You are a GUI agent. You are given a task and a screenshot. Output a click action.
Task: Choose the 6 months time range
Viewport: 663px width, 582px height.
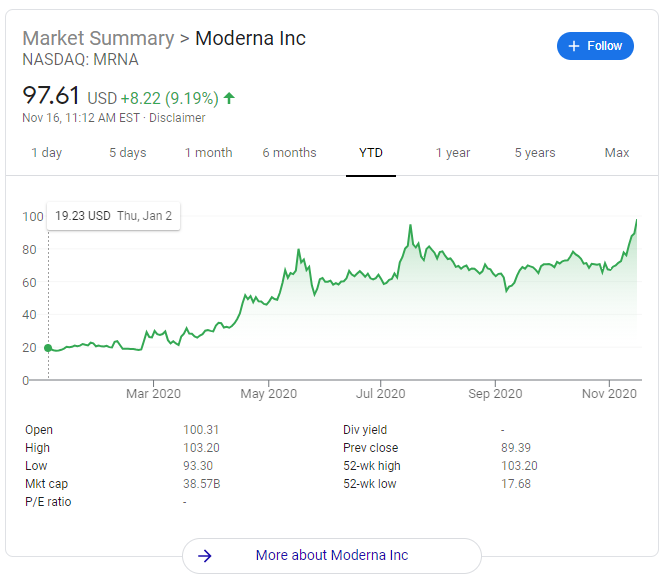pos(289,153)
